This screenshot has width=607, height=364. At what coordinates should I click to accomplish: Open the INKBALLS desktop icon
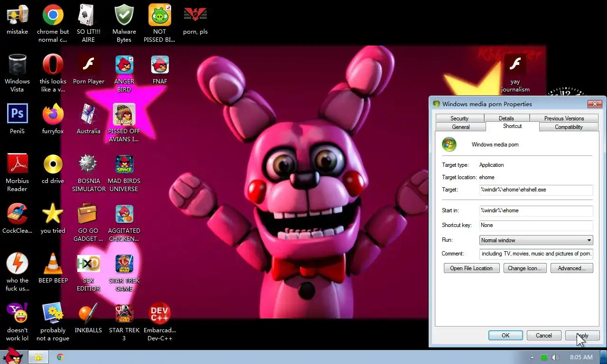(89, 318)
